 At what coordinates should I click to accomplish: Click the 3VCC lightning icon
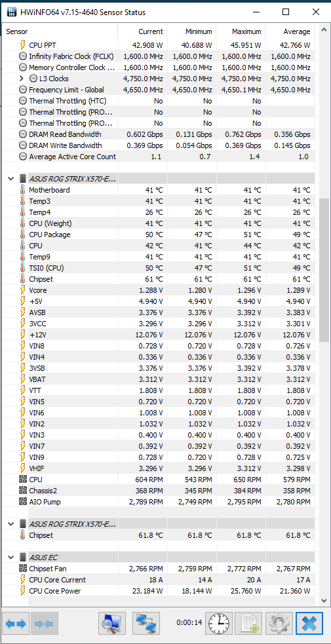[22, 324]
